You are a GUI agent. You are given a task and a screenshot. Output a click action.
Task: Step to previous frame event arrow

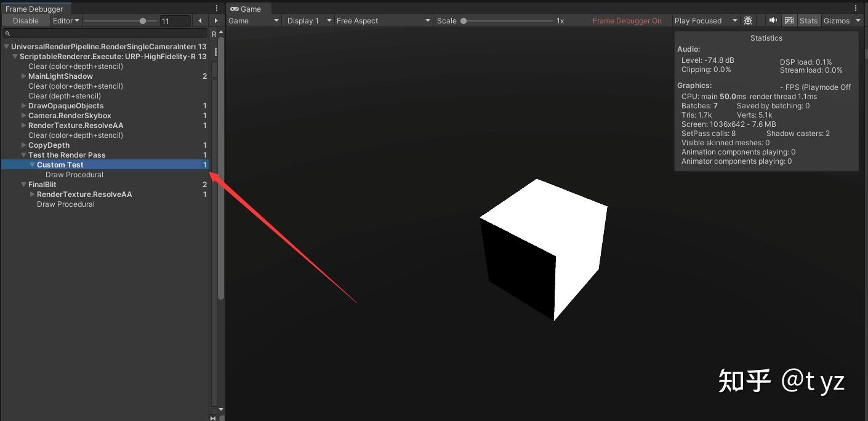(x=199, y=20)
